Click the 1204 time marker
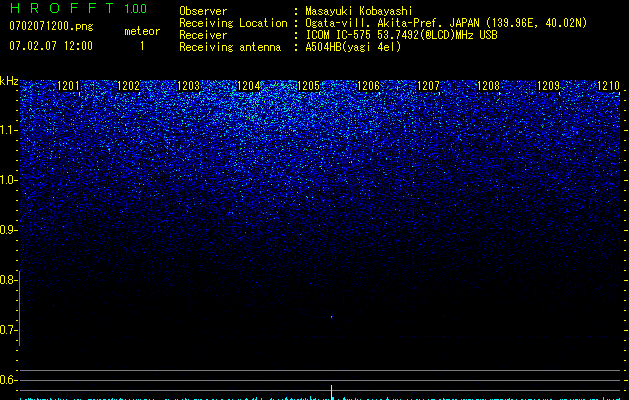Image resolution: width=629 pixels, height=400 pixels. (x=249, y=86)
